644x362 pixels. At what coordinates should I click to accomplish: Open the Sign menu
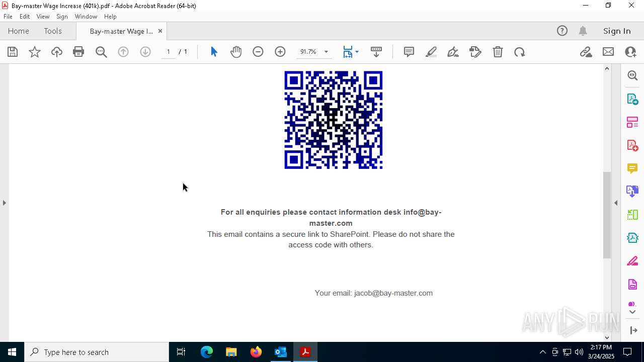tap(62, 17)
